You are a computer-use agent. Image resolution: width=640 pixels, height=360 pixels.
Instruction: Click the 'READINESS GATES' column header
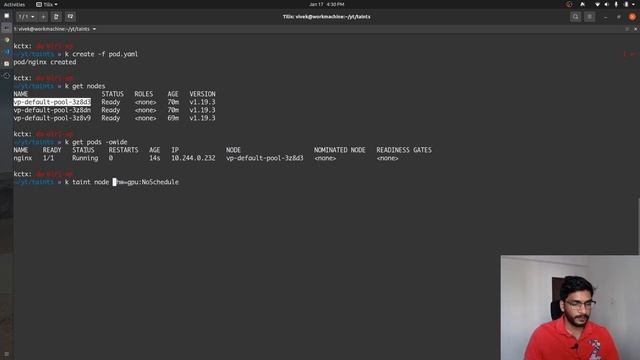[x=404, y=150]
